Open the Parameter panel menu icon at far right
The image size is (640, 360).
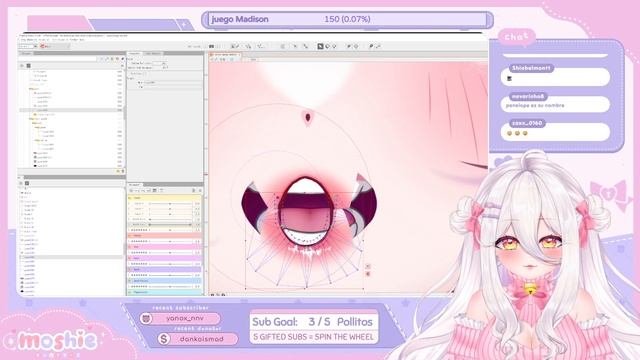click(200, 191)
